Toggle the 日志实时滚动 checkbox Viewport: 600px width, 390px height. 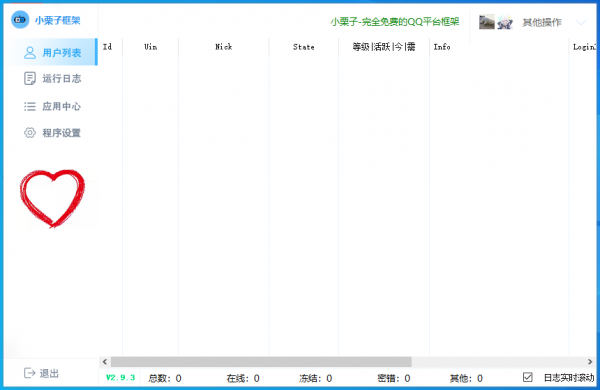click(x=528, y=377)
